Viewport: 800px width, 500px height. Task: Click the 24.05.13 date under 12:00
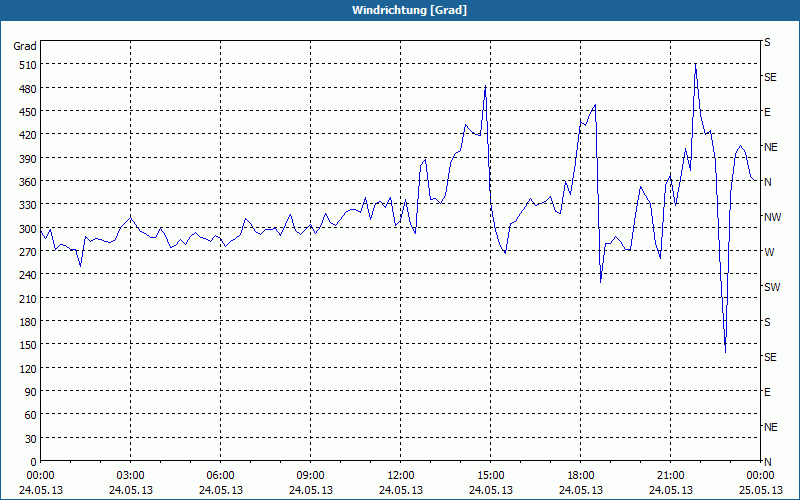[401, 490]
